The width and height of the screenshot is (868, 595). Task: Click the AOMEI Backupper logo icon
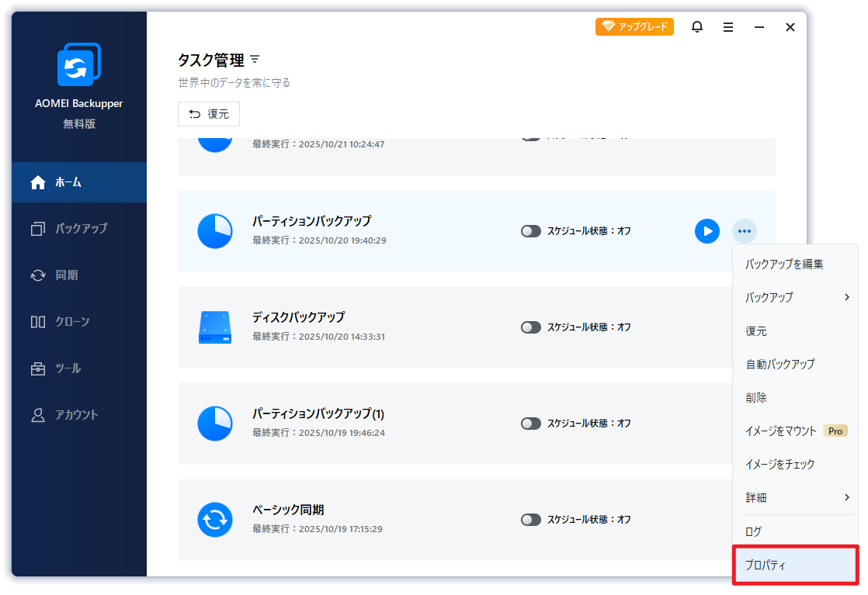click(x=79, y=64)
